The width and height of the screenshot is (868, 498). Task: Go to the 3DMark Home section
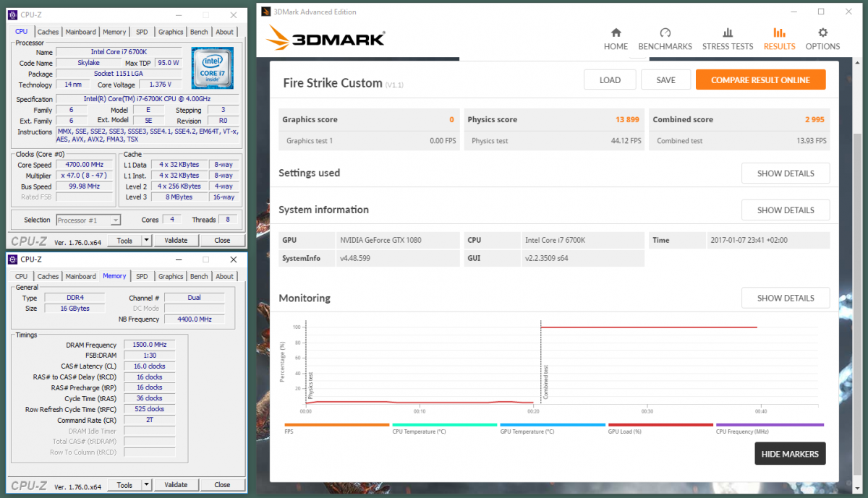point(616,39)
